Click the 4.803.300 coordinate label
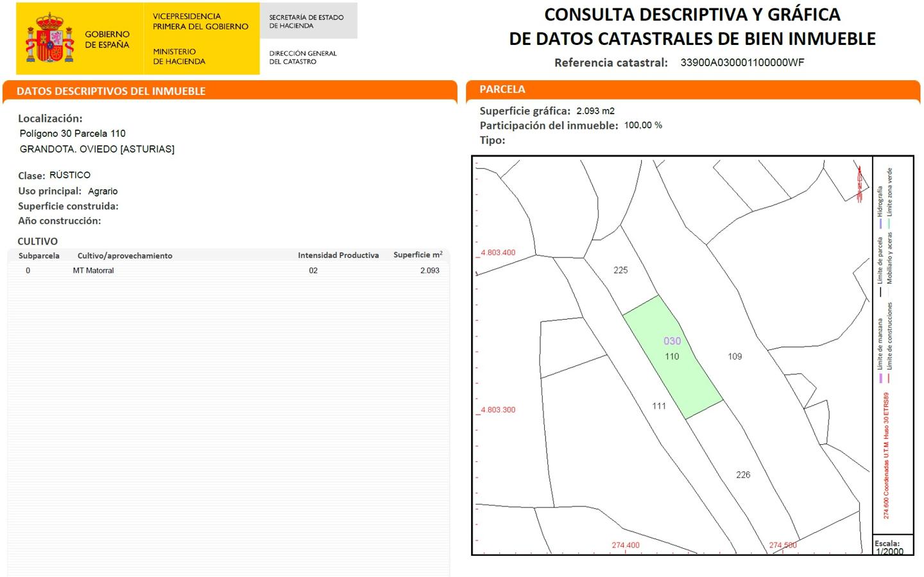Screen dimensions: 924x577 tap(498, 409)
